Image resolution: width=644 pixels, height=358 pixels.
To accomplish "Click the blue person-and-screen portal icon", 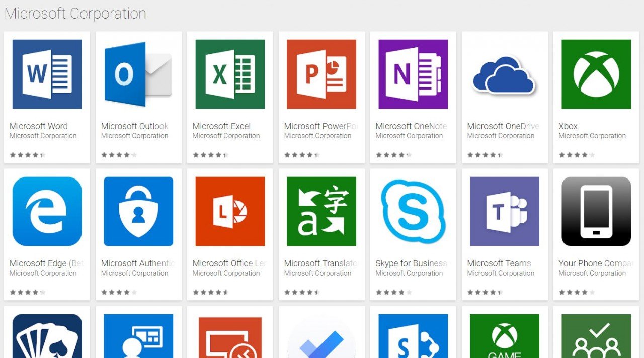I will (138, 336).
